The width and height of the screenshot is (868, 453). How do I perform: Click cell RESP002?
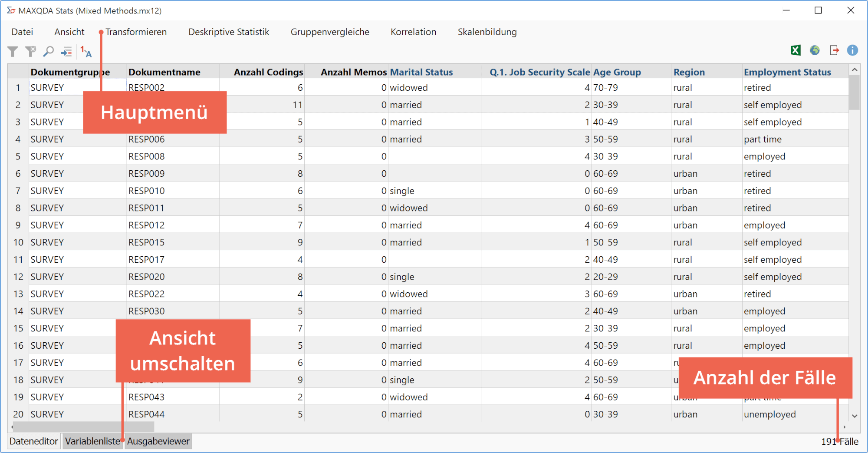coord(173,87)
